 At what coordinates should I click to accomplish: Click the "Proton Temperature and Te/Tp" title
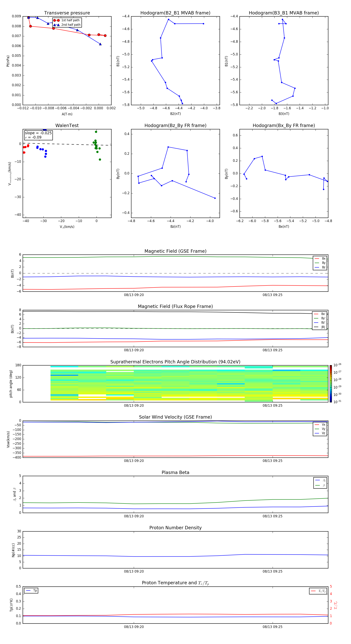click(x=175, y=583)
